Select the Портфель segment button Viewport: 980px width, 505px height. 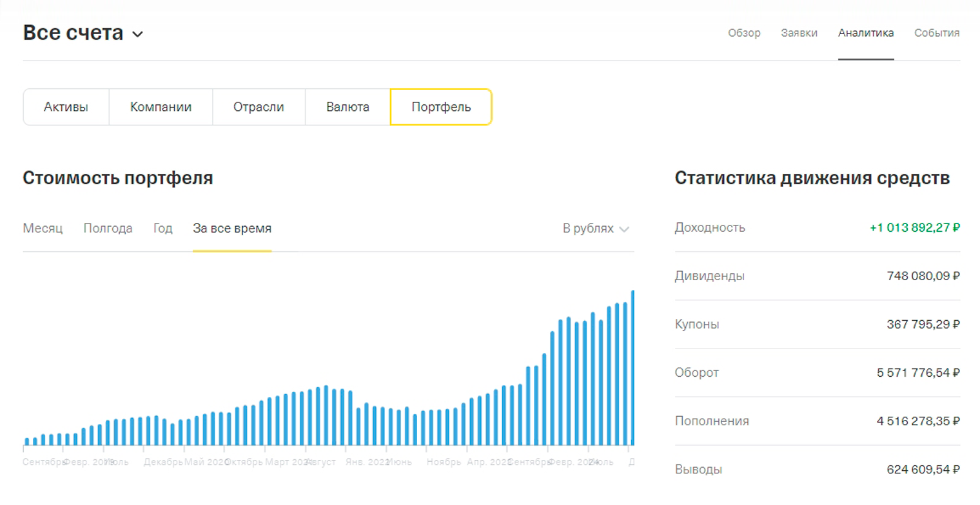[x=441, y=107]
